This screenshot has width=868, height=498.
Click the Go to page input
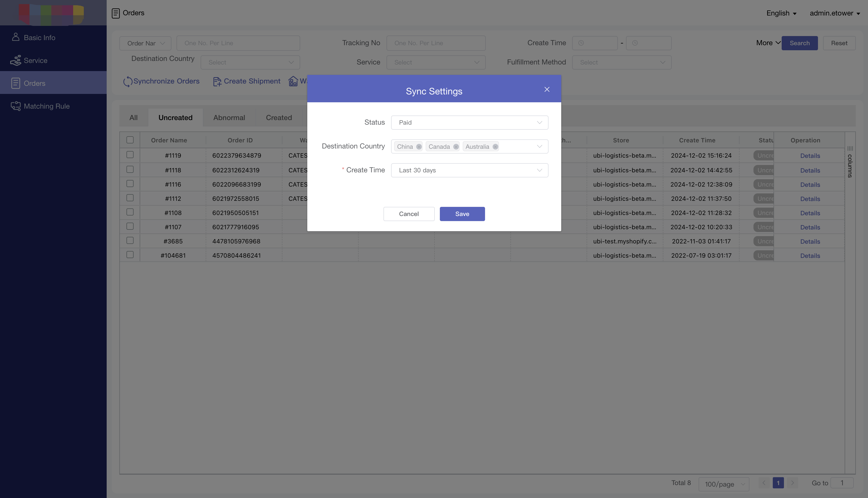point(842,483)
